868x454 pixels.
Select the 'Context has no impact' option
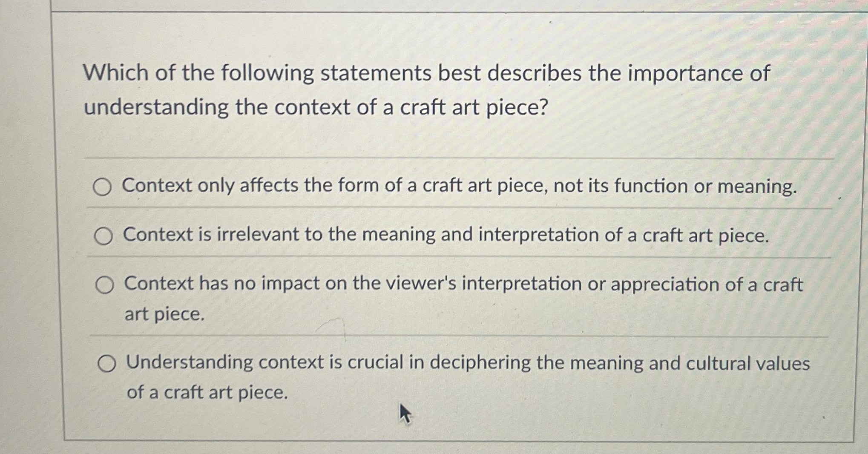[105, 283]
